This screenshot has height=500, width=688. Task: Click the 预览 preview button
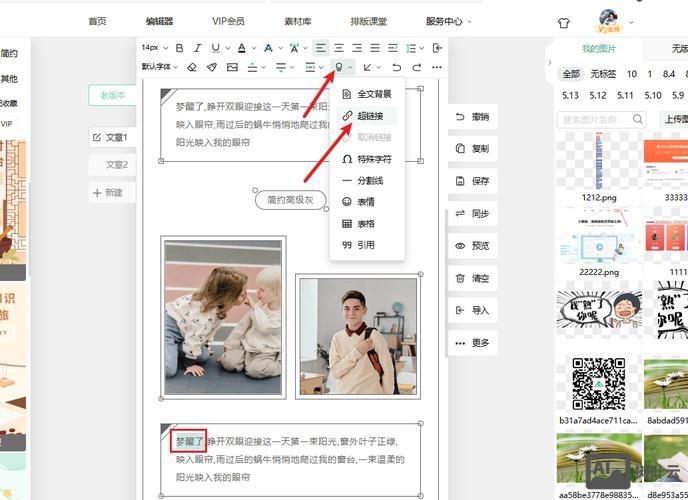tap(471, 246)
